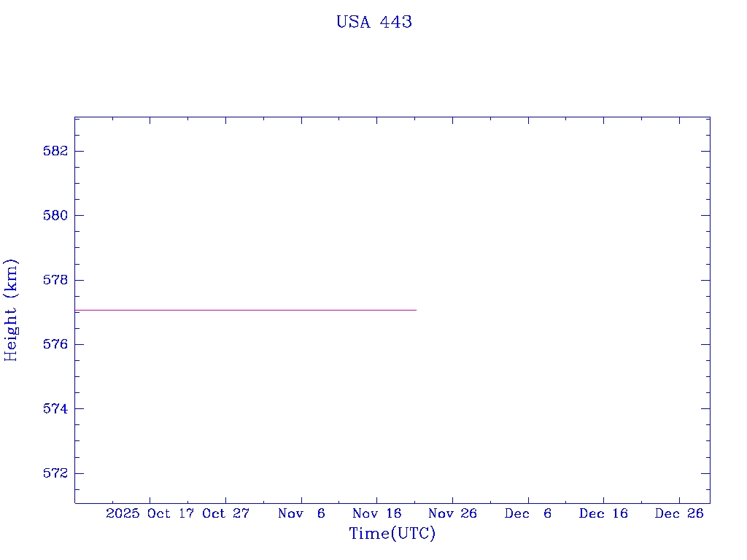Click the 2025 Oct 17 date label

pos(151,513)
